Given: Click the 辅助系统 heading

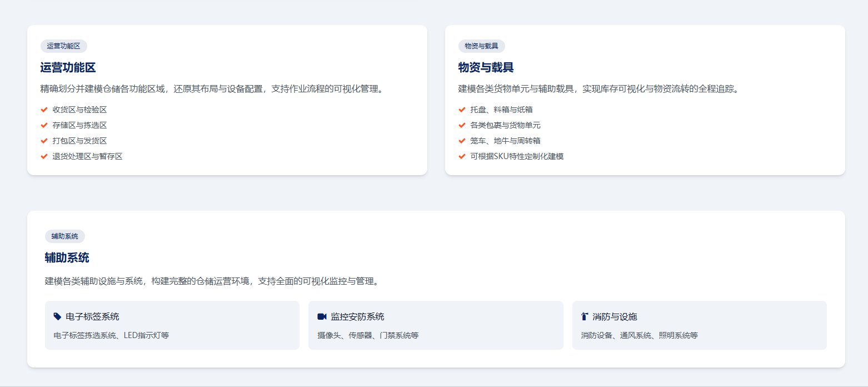Looking at the screenshot, I should 67,258.
